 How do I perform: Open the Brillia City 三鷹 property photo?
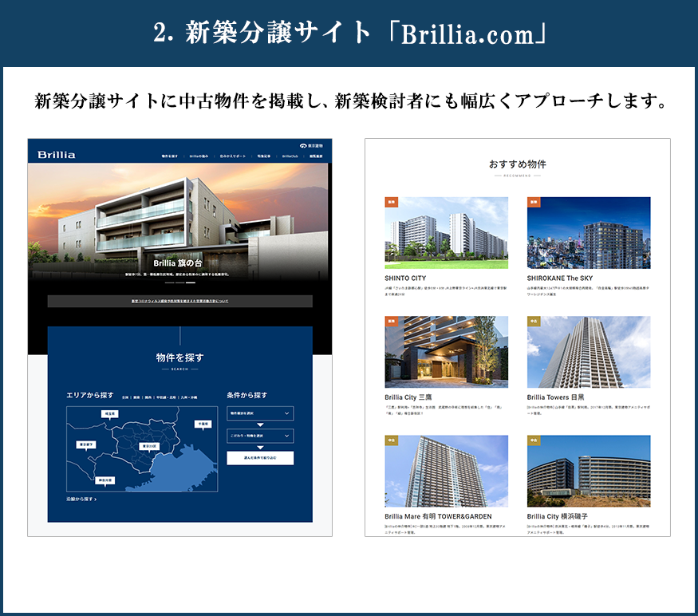click(x=447, y=352)
